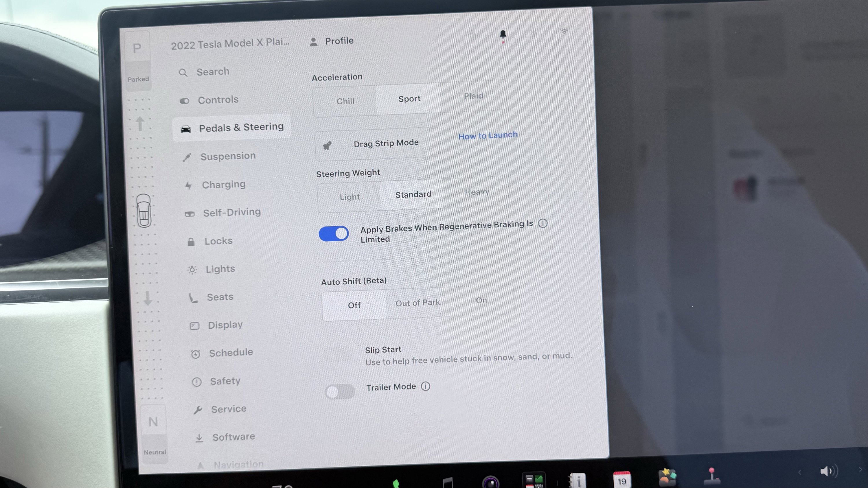This screenshot has width=868, height=488.
Task: Open the Toybox app in dock
Action: coord(667,478)
